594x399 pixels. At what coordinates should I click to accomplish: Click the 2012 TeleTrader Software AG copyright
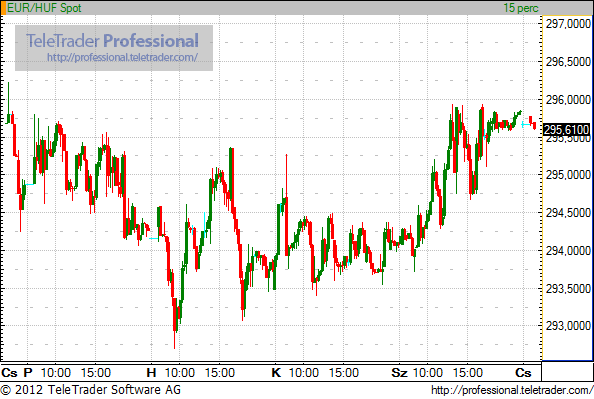pos(91,390)
